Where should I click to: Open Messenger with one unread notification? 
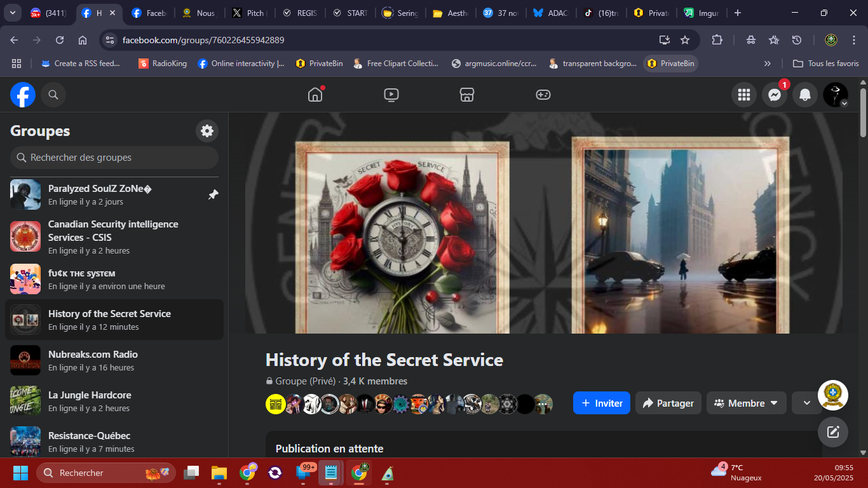click(x=775, y=95)
